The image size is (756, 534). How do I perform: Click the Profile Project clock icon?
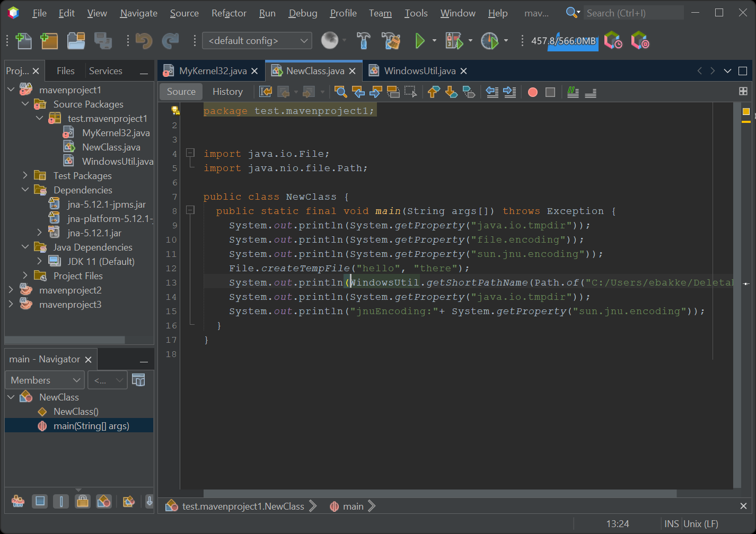click(489, 41)
